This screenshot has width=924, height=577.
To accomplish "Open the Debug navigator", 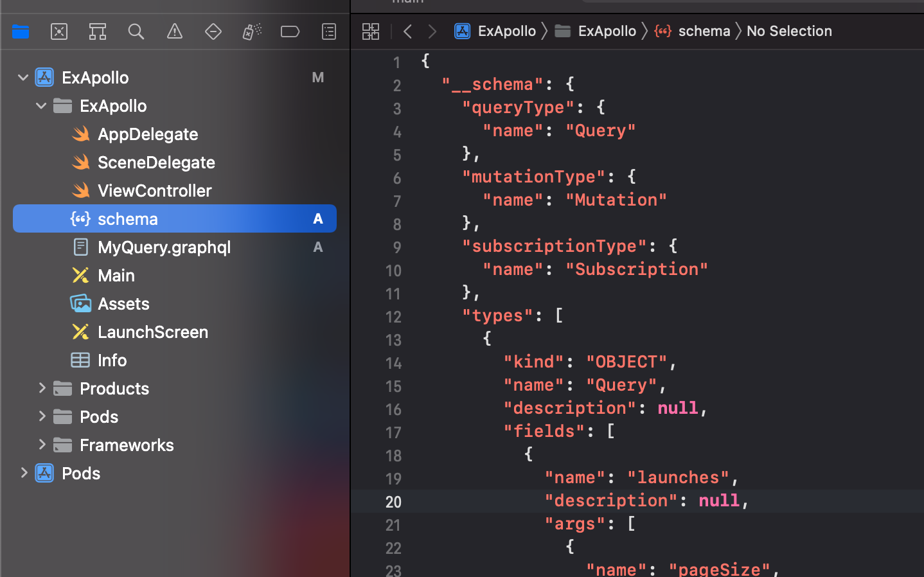I will pyautogui.click(x=252, y=31).
